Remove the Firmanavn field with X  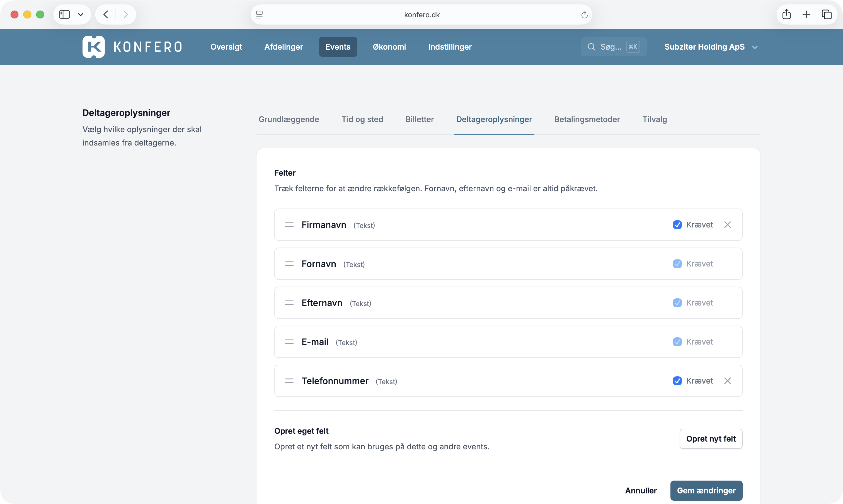tap(727, 225)
